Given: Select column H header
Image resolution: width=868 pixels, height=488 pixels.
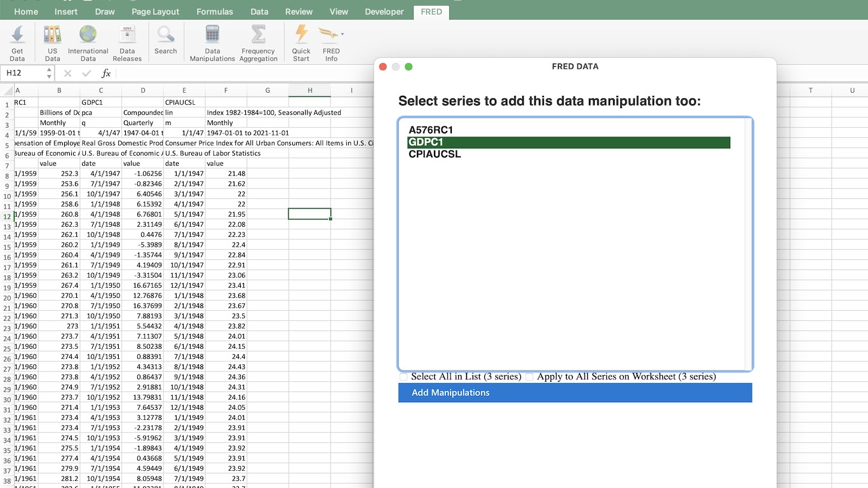Looking at the screenshot, I should tap(309, 90).
